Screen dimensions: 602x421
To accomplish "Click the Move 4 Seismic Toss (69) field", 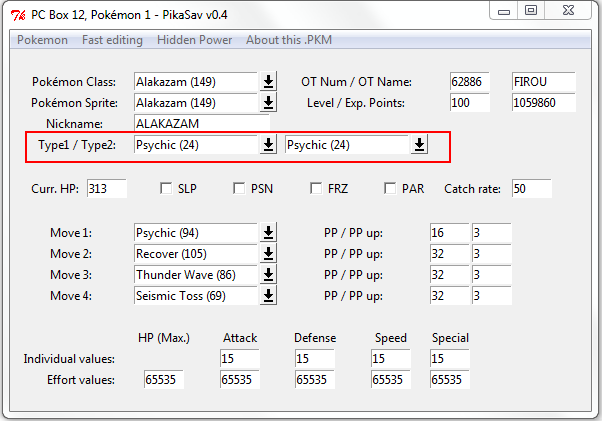I will click(196, 296).
